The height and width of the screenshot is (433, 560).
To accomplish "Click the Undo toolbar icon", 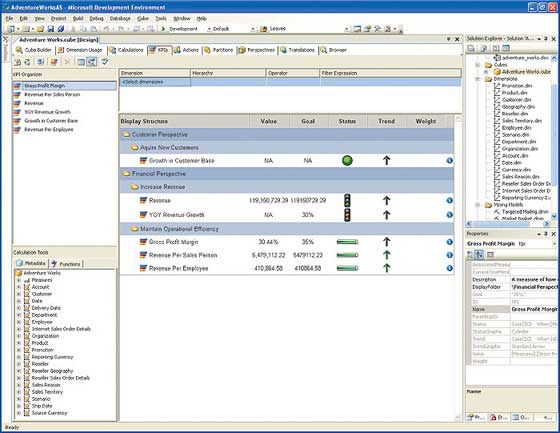I will coord(106,29).
